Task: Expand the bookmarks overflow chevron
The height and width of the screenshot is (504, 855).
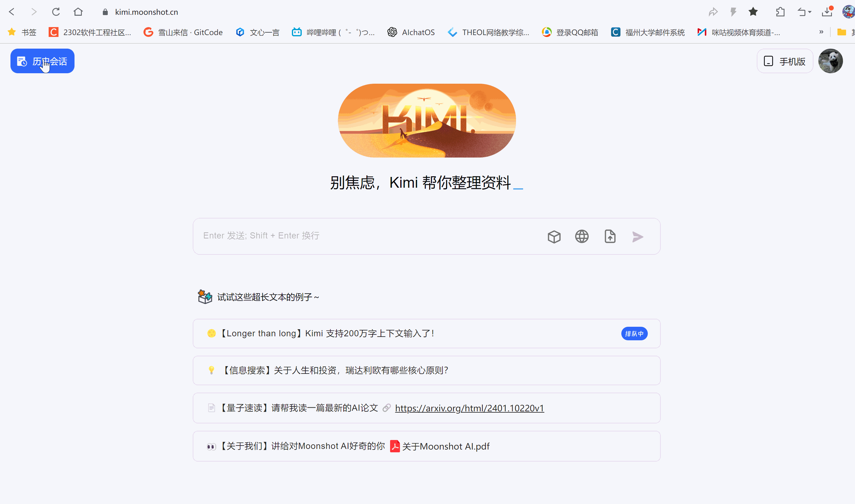Action: (x=821, y=32)
